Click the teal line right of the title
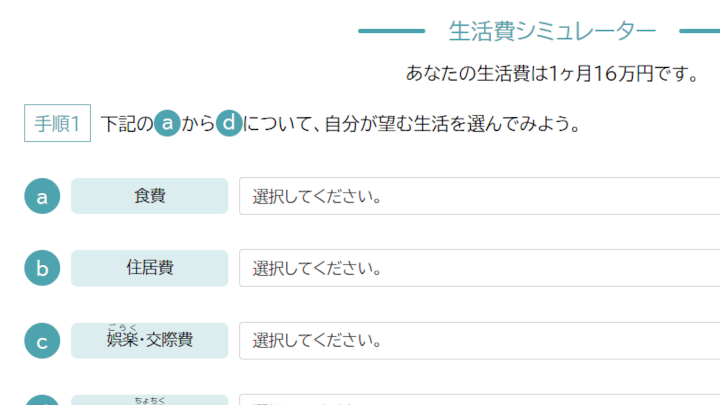The width and height of the screenshot is (720, 405). [699, 31]
